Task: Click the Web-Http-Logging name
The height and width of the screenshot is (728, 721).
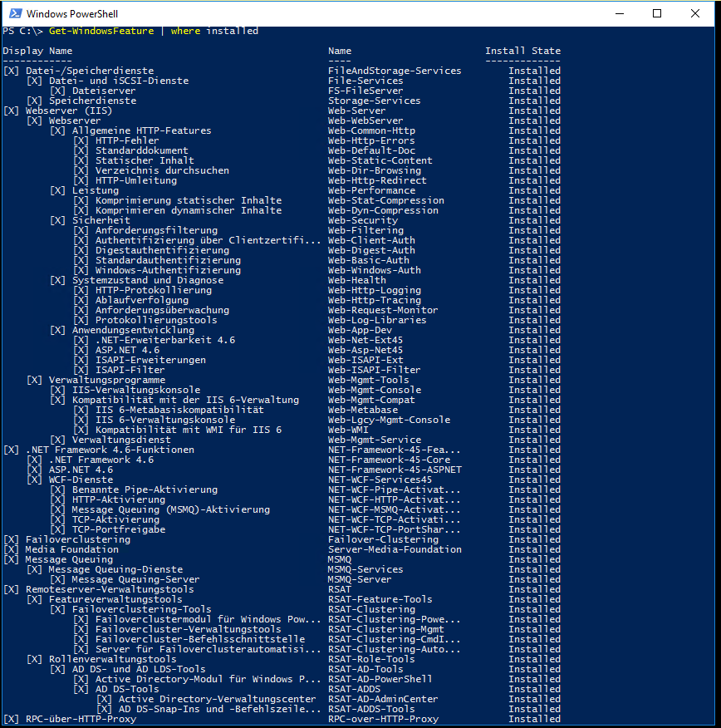Action: [x=375, y=290]
